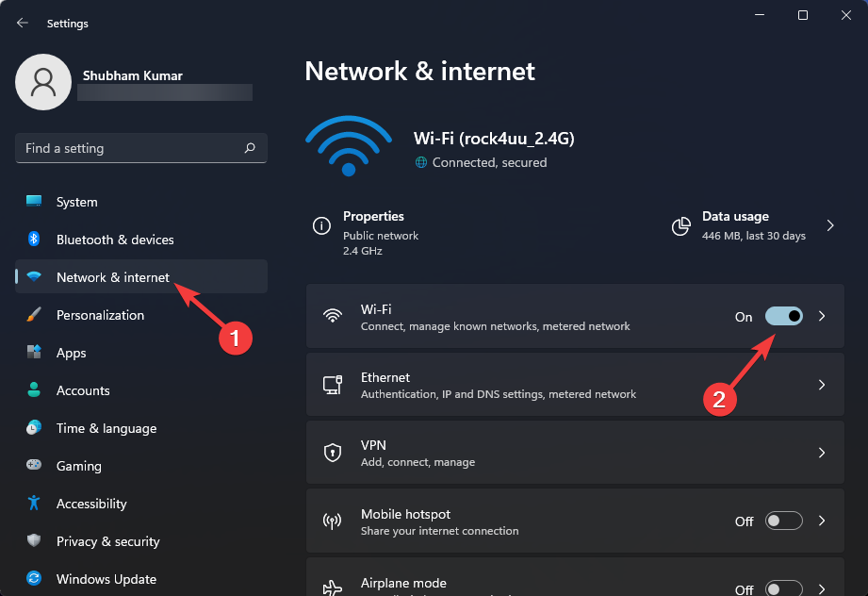Screen dimensions: 868x596
Task: Open Windows Update settings
Action: 106,579
